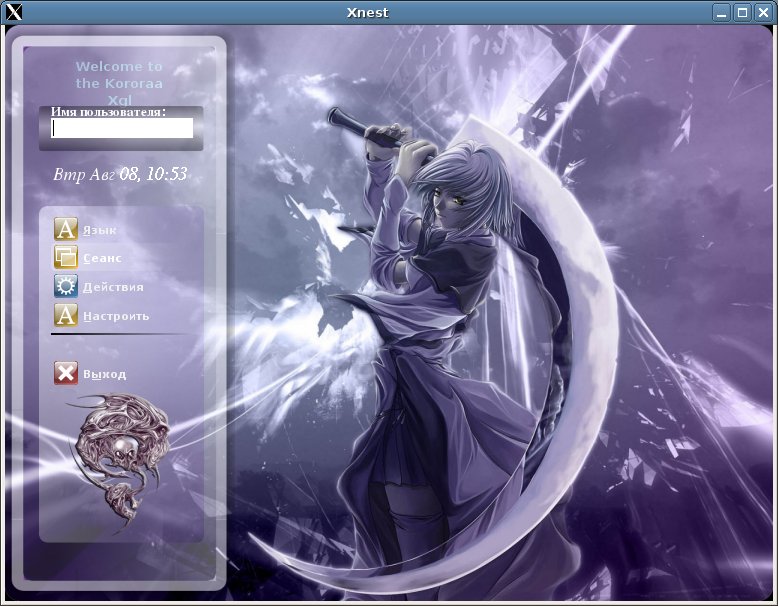
Task: Click the Имя пользователя label
Action: [x=108, y=112]
